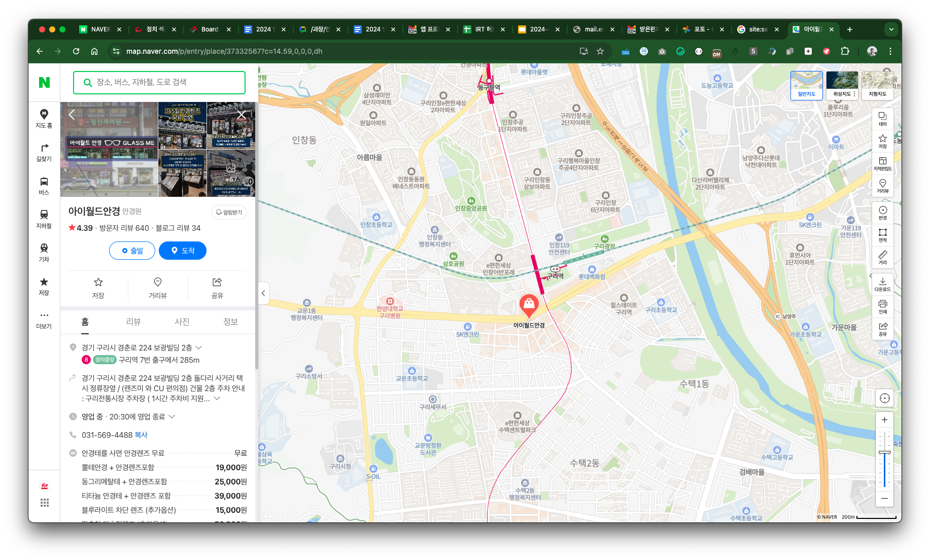The height and width of the screenshot is (560, 930).
Task: Click the current location target button
Action: coord(885,398)
